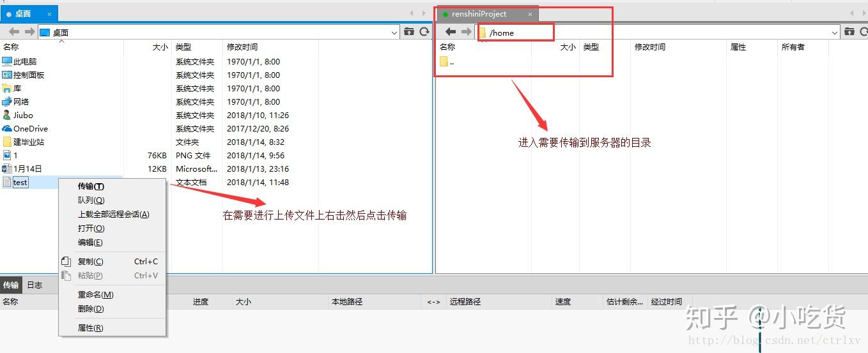Refresh the local 桌面 file list
Viewport: 868px width, 353px height.
click(424, 32)
